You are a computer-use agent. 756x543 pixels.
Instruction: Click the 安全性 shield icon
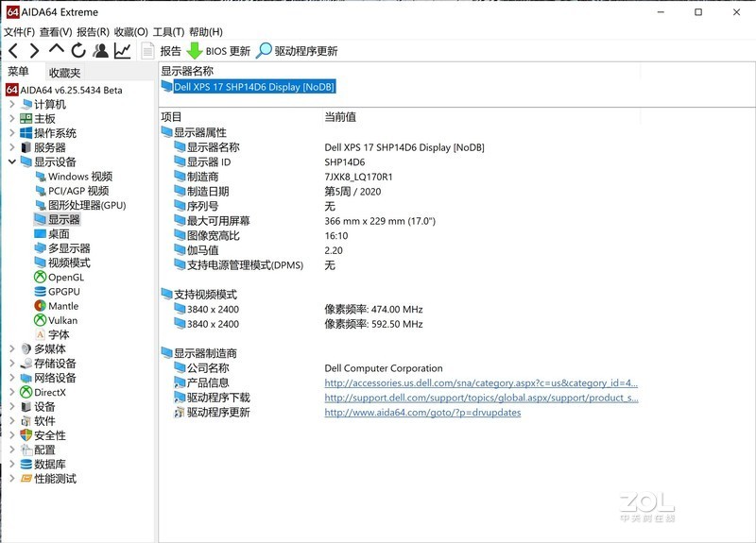coord(26,435)
